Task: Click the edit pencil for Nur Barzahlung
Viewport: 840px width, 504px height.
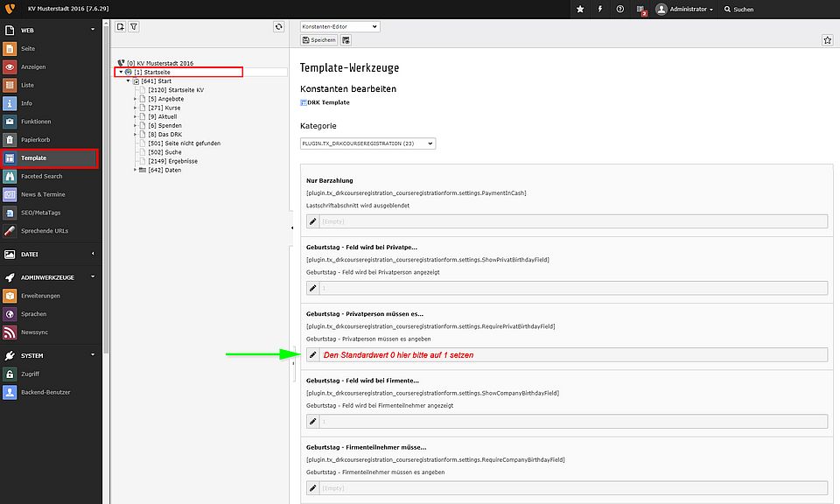Action: (x=313, y=221)
